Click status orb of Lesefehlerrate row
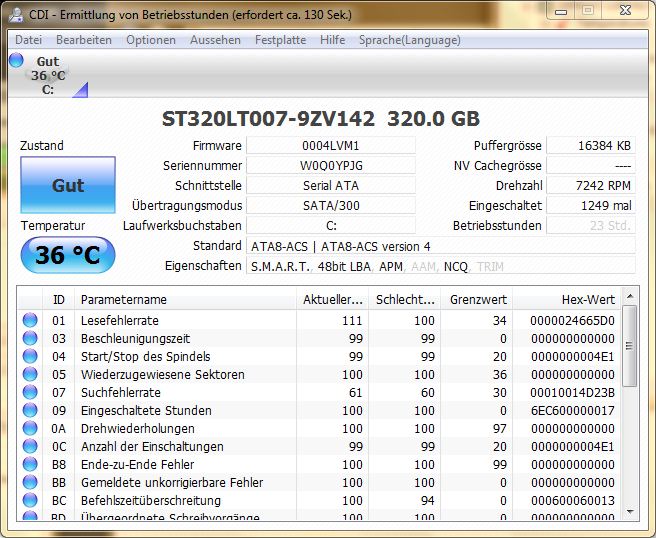656x538 pixels. 30,320
